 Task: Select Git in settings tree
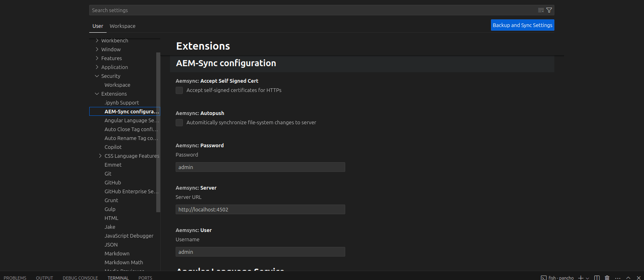108,173
